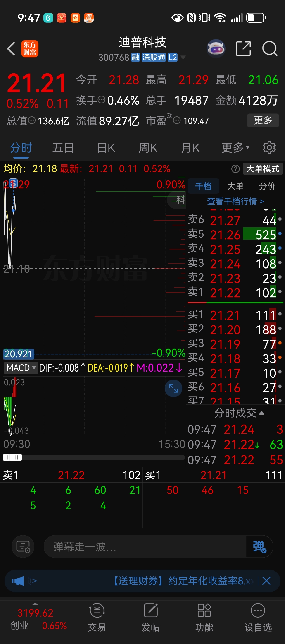This screenshot has width=285, height=644.
Task: Open 查看千档行情 link
Action: click(x=235, y=201)
